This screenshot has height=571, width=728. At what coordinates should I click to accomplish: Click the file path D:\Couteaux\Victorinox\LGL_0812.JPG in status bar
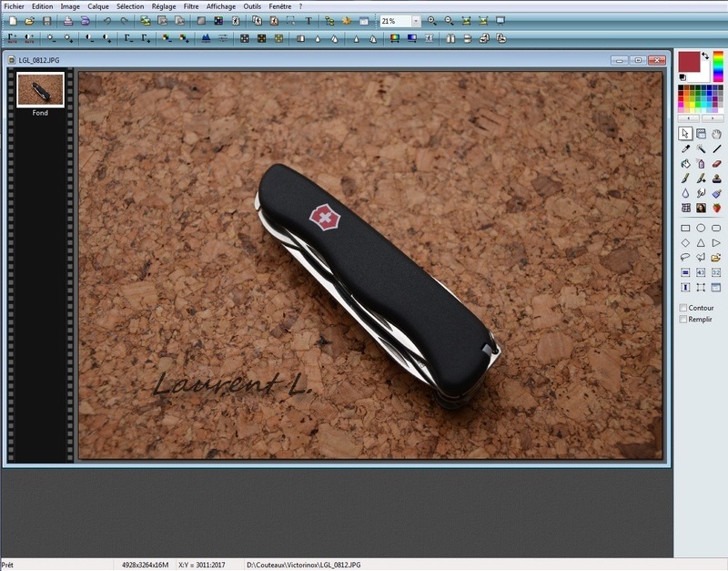pos(304,565)
